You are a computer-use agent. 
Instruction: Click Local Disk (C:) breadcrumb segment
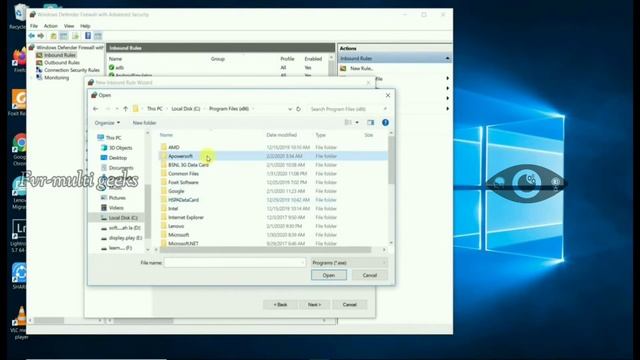click(186, 109)
